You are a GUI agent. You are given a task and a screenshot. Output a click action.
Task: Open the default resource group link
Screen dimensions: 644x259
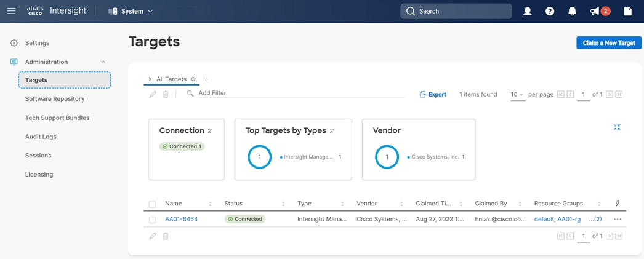(x=544, y=219)
